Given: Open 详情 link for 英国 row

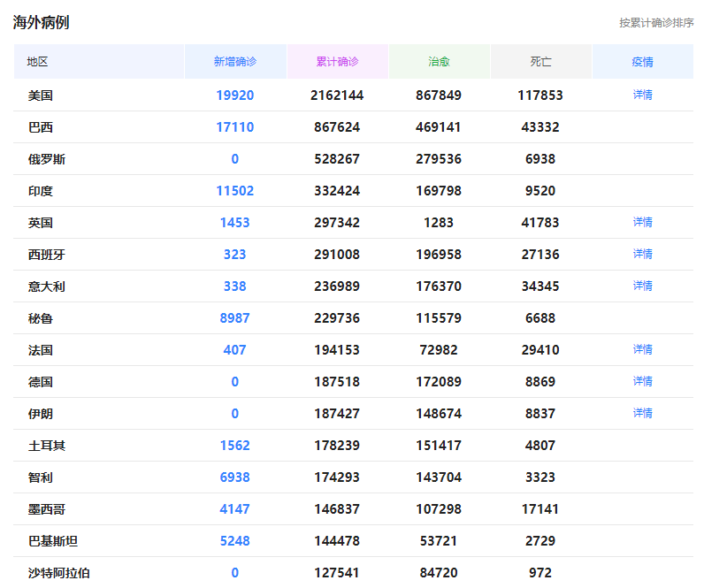Looking at the screenshot, I should [642, 222].
